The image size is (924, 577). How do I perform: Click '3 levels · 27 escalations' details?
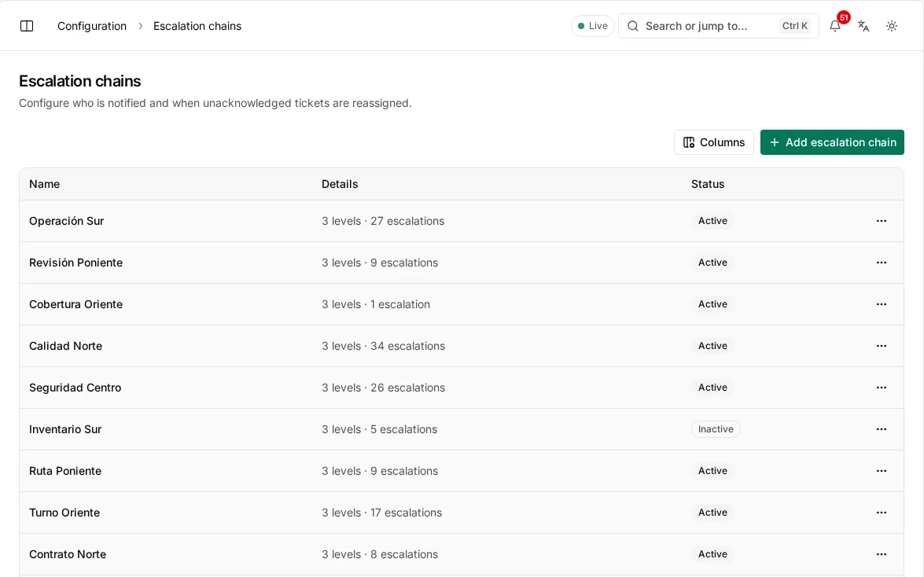[x=383, y=221]
